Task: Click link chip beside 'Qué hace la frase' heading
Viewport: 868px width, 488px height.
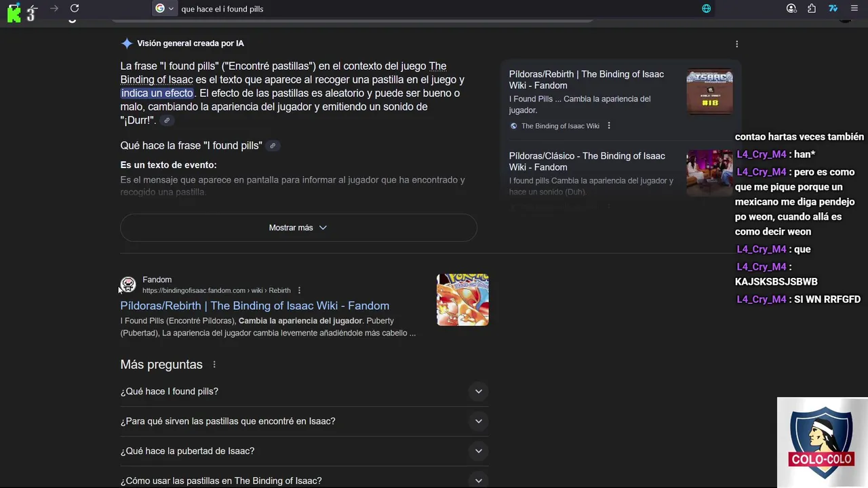Action: tap(273, 146)
